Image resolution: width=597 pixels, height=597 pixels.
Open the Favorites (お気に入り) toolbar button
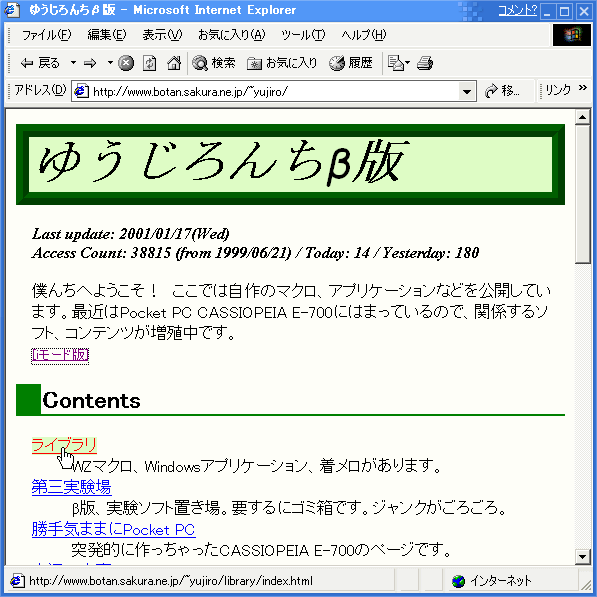point(282,63)
